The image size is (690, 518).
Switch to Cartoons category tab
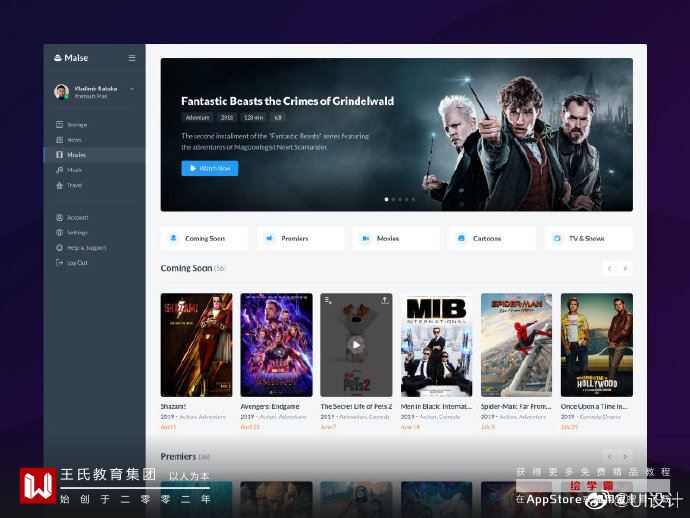click(x=492, y=239)
